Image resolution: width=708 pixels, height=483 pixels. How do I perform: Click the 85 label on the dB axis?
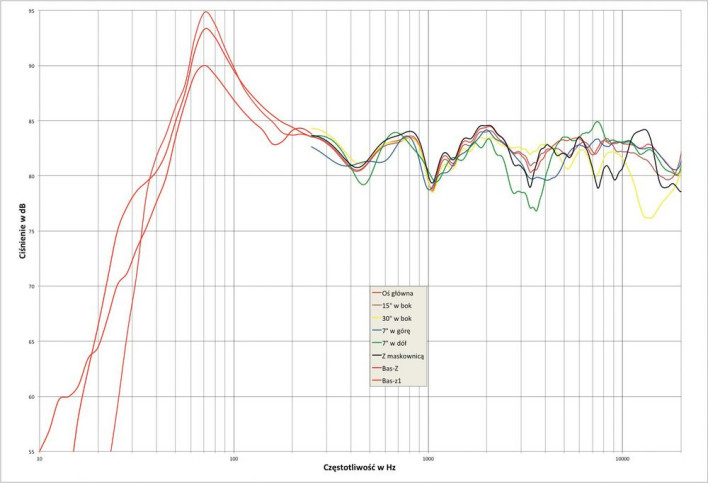[31, 121]
